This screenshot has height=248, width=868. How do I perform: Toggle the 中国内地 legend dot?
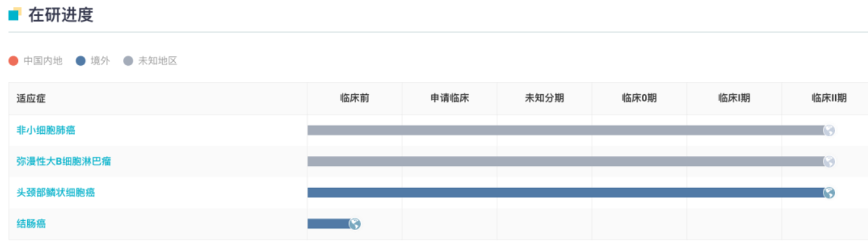[x=13, y=61]
